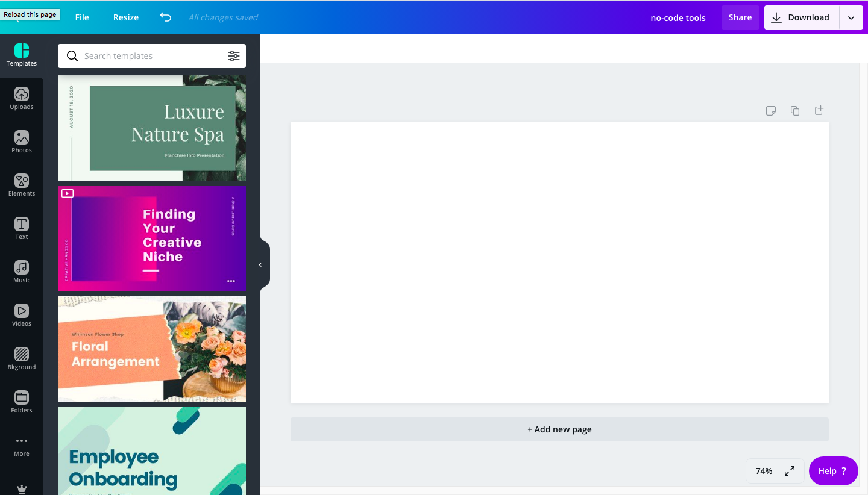Viewport: 868px width, 495px height.
Task: Click the blank white design canvas
Action: coord(559,263)
